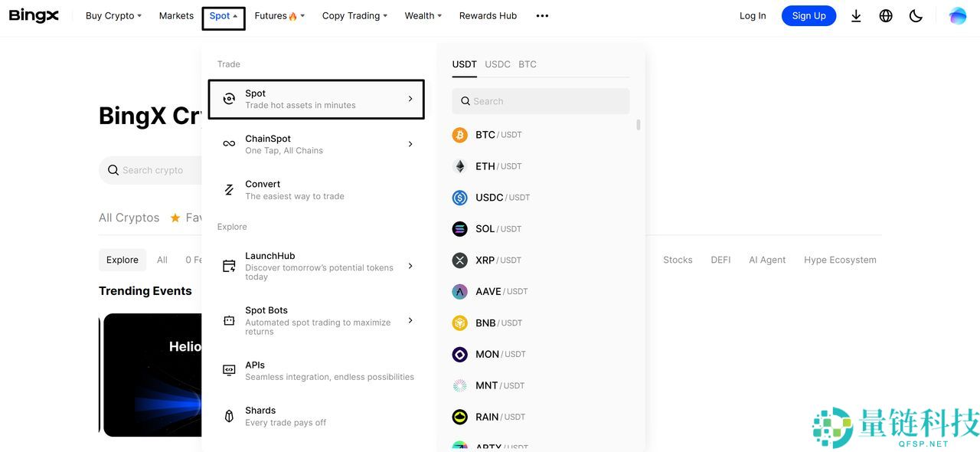Open the language globe icon

coord(886,16)
